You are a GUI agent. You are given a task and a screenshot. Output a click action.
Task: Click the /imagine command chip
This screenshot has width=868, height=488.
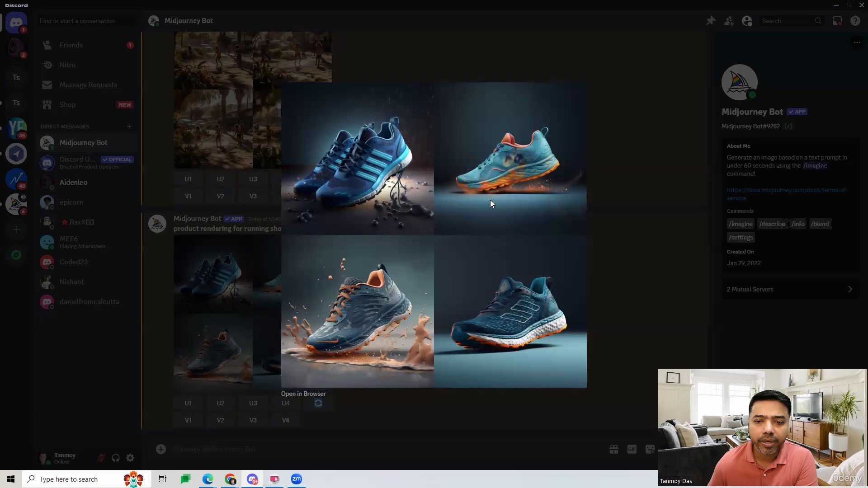[741, 224]
